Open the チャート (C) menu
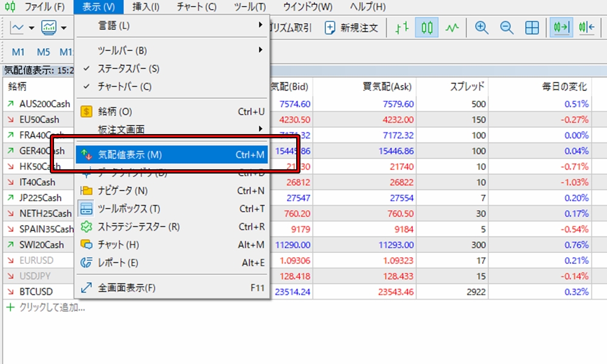607x364 pixels. [x=196, y=7]
